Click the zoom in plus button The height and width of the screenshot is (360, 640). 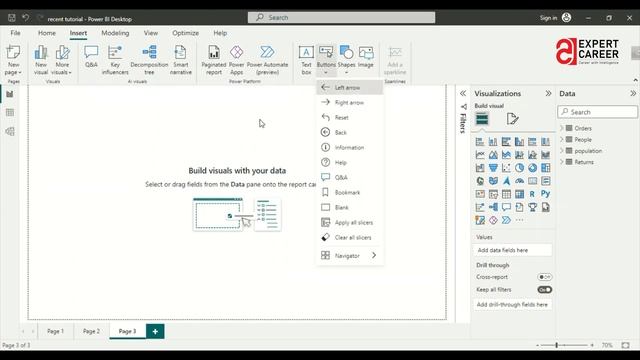(592, 345)
